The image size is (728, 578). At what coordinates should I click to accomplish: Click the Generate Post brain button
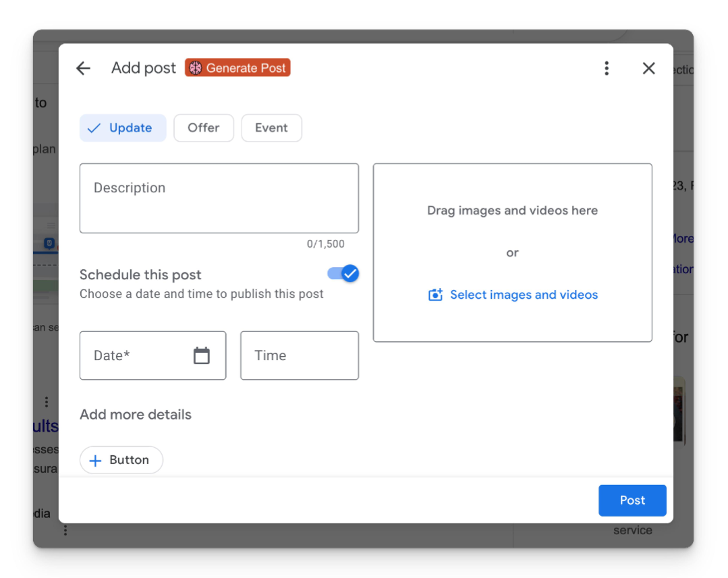coord(237,68)
